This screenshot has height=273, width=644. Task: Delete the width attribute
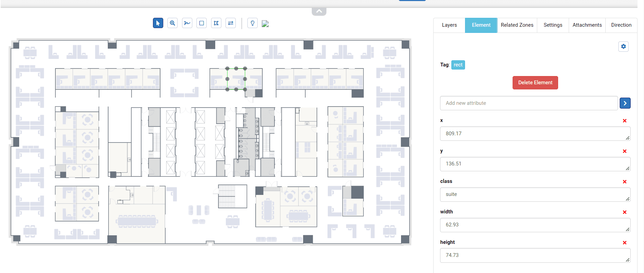pyautogui.click(x=624, y=212)
